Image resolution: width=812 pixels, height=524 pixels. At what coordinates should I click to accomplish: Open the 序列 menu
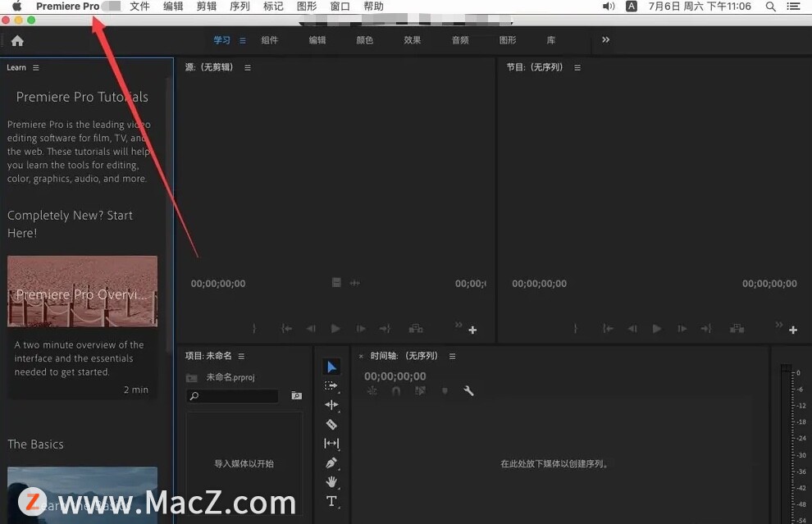[x=239, y=7]
